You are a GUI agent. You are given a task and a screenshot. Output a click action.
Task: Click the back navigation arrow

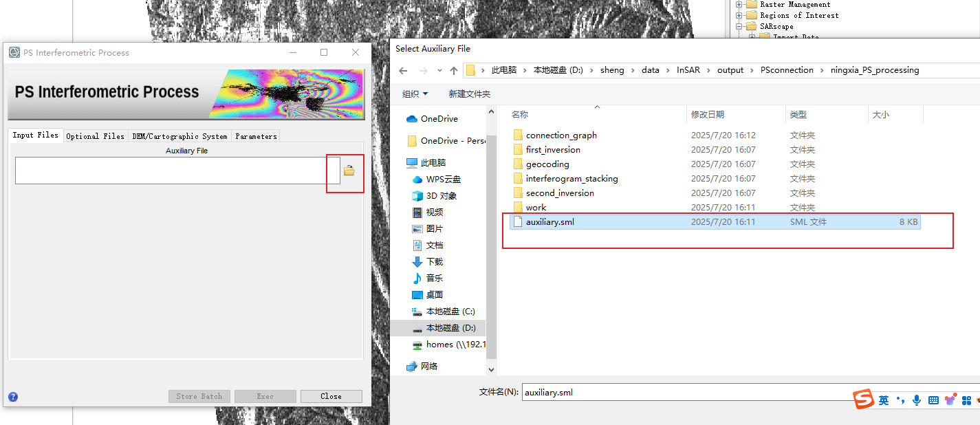pyautogui.click(x=403, y=69)
